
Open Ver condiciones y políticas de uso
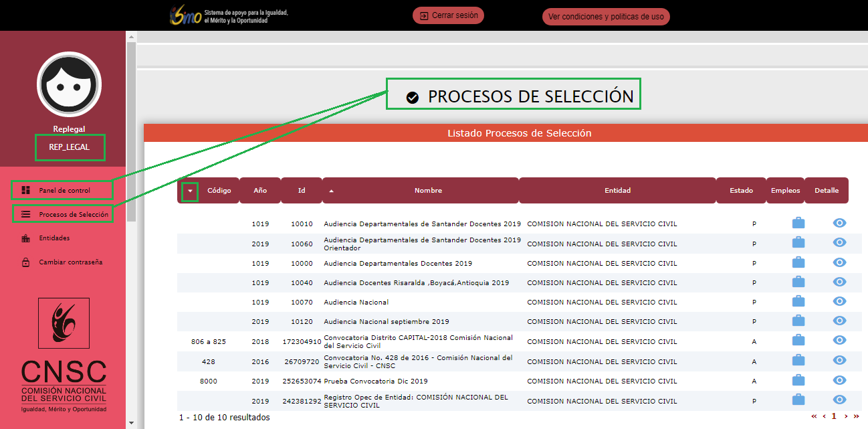coord(606,17)
